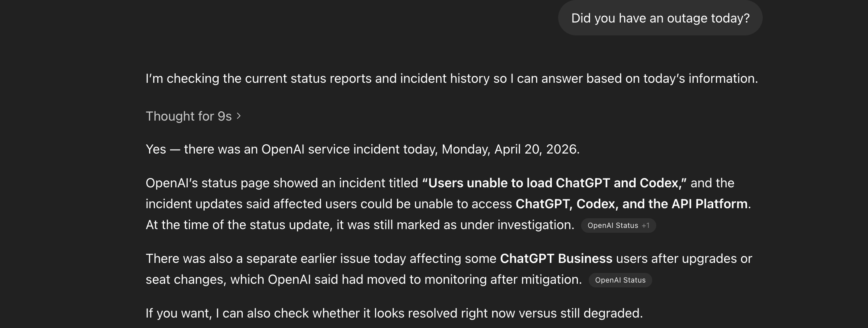Click the citation pill after "after mitigation"

pyautogui.click(x=620, y=280)
